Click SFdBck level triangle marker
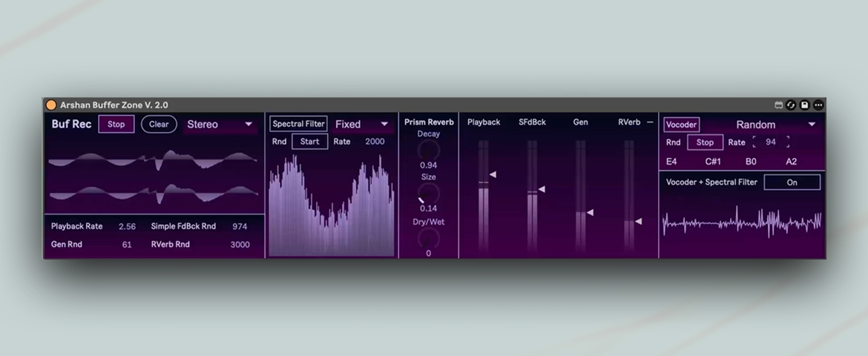This screenshot has height=356, width=868. pos(542,189)
